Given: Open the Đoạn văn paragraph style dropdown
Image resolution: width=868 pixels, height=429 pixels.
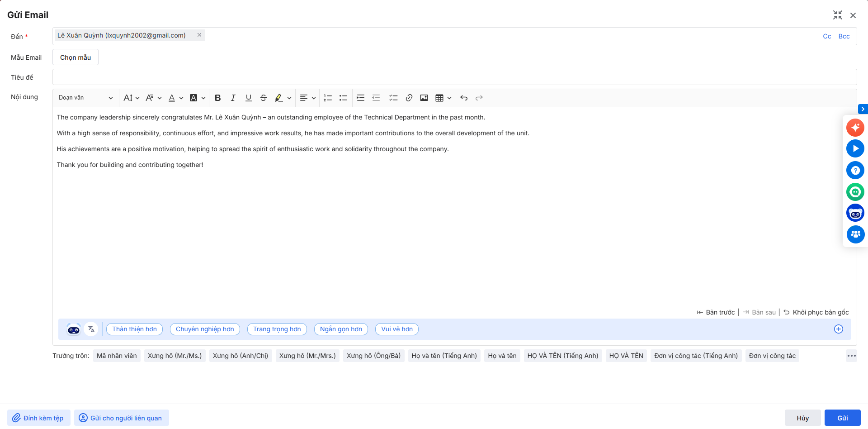Looking at the screenshot, I should point(85,98).
